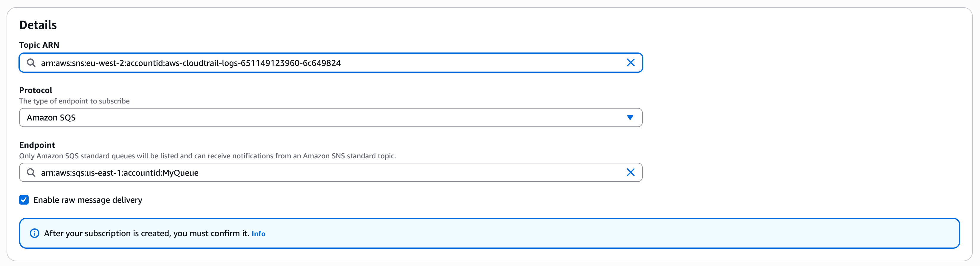Image resolution: width=980 pixels, height=266 pixels.
Task: Open the Protocol dropdown arrow
Action: click(x=630, y=117)
